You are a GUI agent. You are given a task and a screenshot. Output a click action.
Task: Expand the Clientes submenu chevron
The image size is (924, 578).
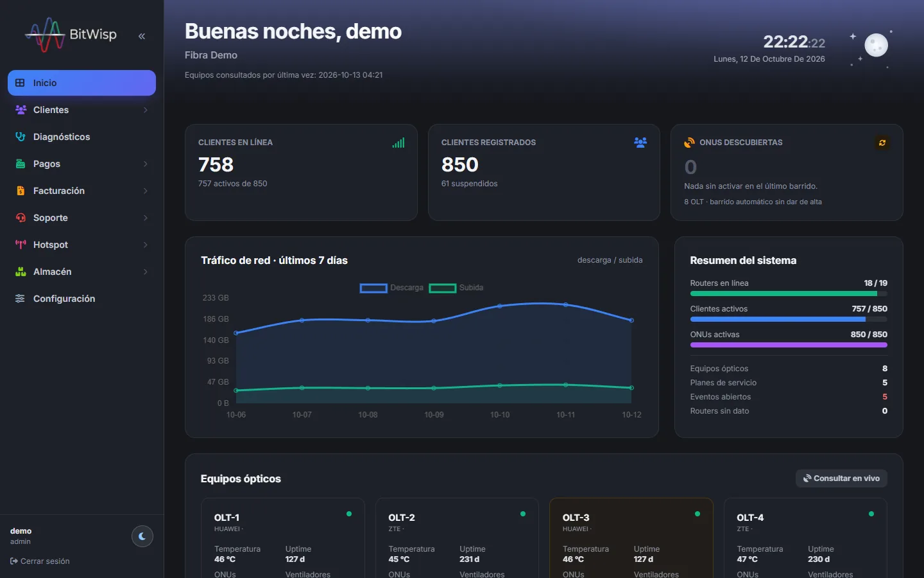coord(146,110)
